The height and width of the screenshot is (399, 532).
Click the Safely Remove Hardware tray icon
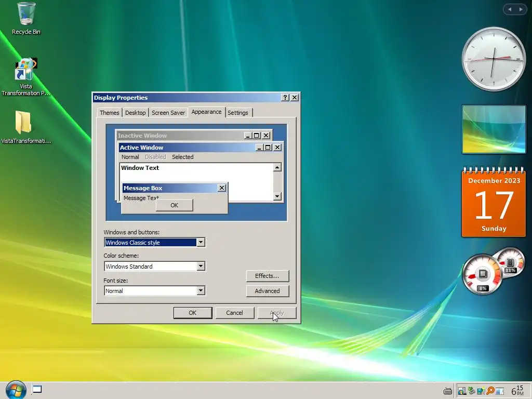point(472,391)
